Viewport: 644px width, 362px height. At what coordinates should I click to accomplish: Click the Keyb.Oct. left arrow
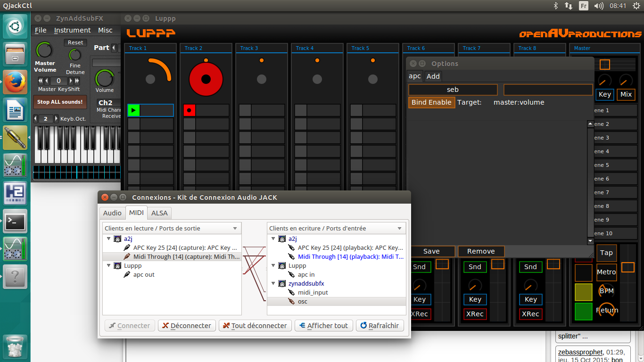[x=35, y=119]
